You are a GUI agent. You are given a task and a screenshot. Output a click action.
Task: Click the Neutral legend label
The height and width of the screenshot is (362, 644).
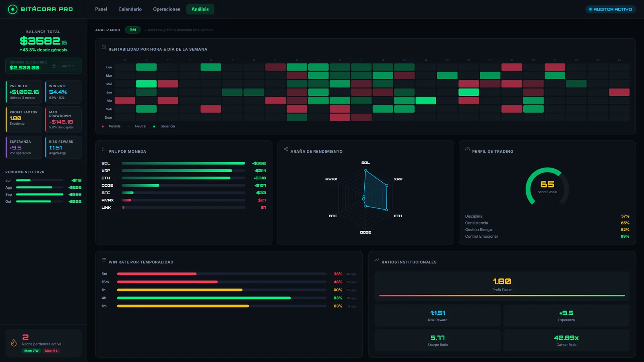point(140,126)
